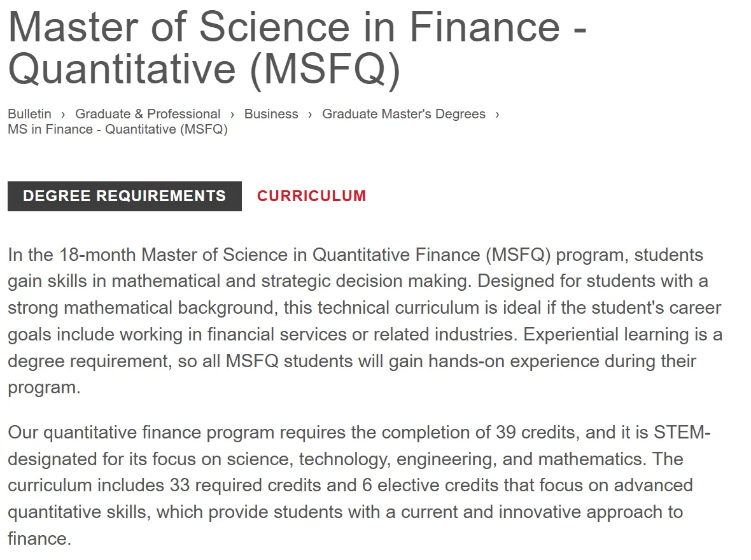This screenshot has height=560, width=751.
Task: Go to Graduate & Professional breadcrumb
Action: pyautogui.click(x=148, y=114)
